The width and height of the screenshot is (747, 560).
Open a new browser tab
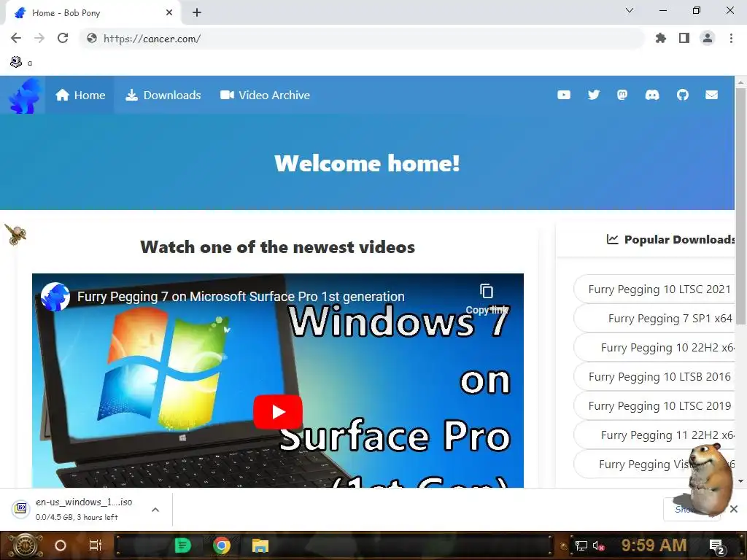click(197, 13)
